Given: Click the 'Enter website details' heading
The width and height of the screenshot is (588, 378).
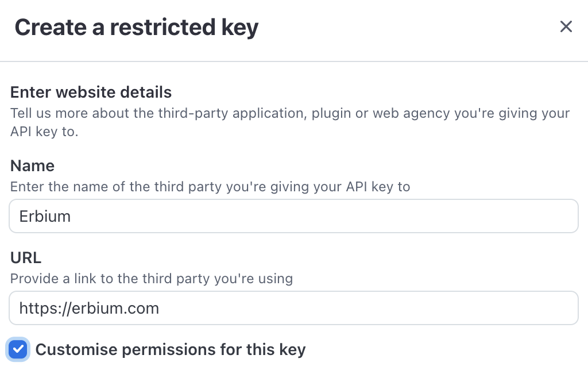Looking at the screenshot, I should (91, 92).
